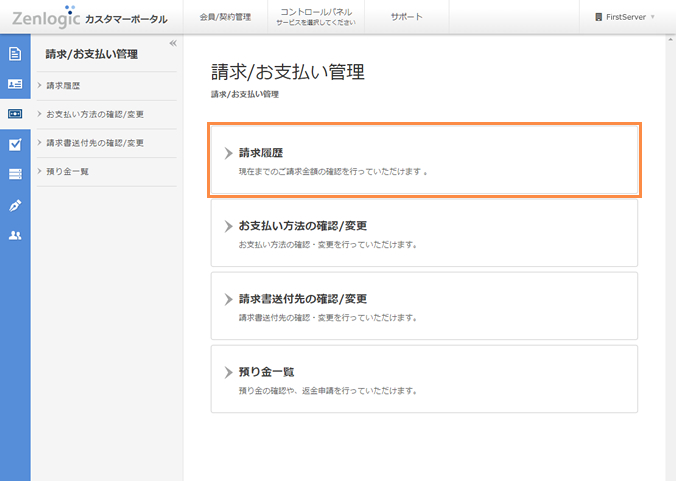
Task: Collapse the side panel with the double-chevron
Action: click(x=173, y=43)
